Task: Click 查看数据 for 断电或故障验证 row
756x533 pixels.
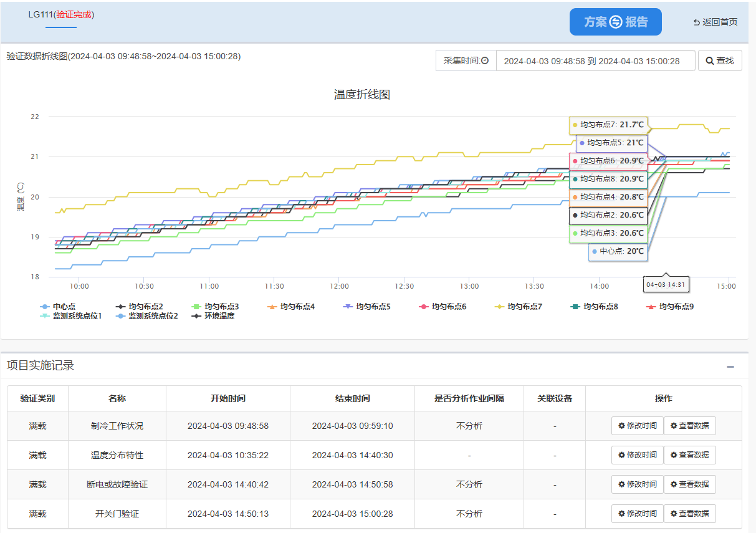Action: pyautogui.click(x=689, y=484)
